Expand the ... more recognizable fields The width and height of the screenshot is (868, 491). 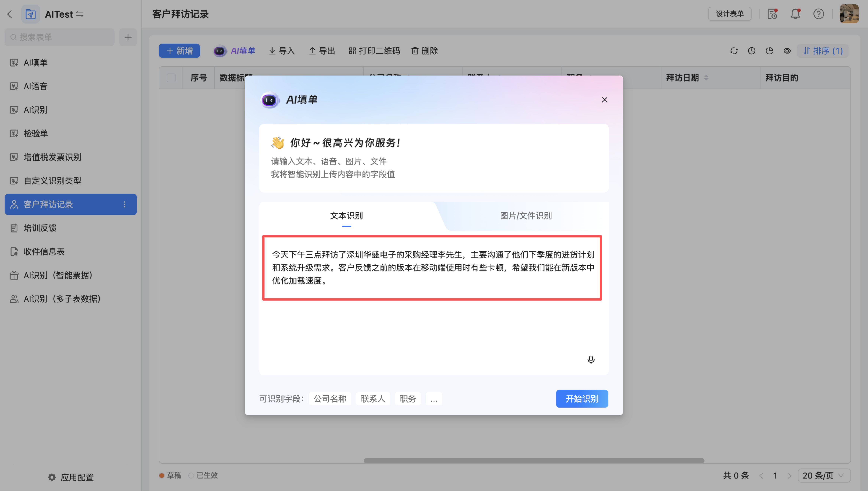434,399
